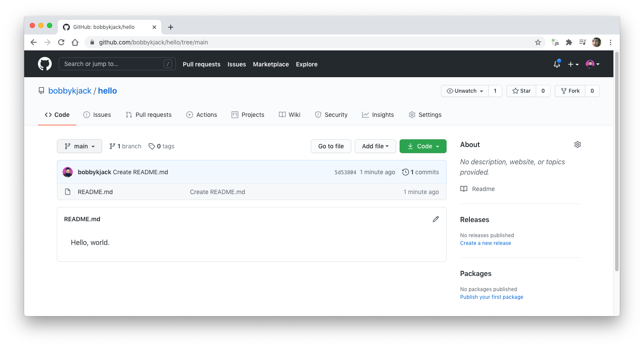
Task: Click bobbykjack's avatar next to the commit
Action: [68, 172]
